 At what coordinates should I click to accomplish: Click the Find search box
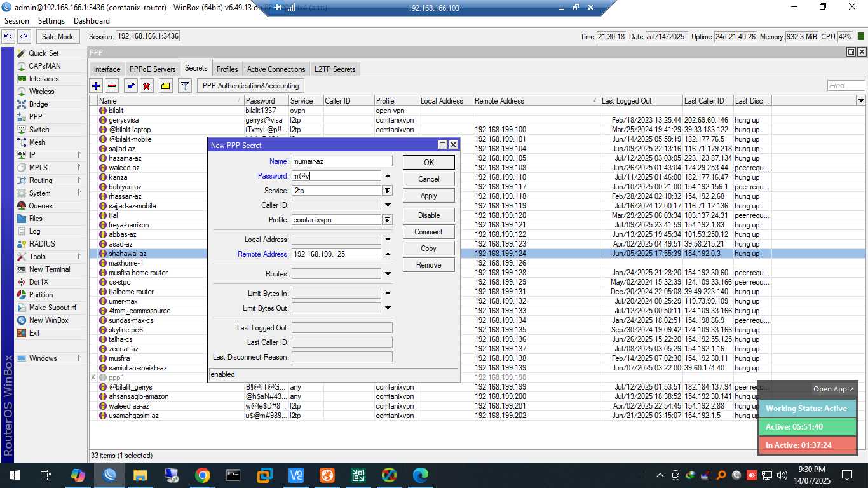pos(846,85)
